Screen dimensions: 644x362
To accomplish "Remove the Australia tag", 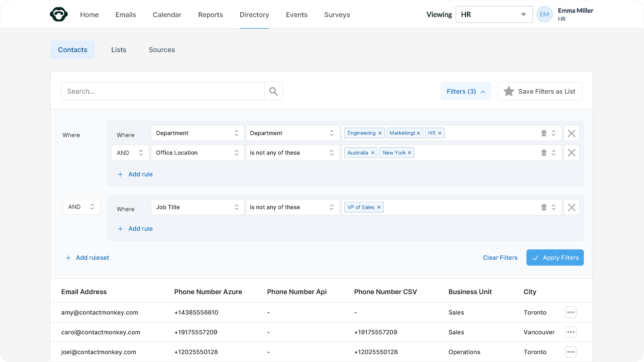I will coord(373,153).
